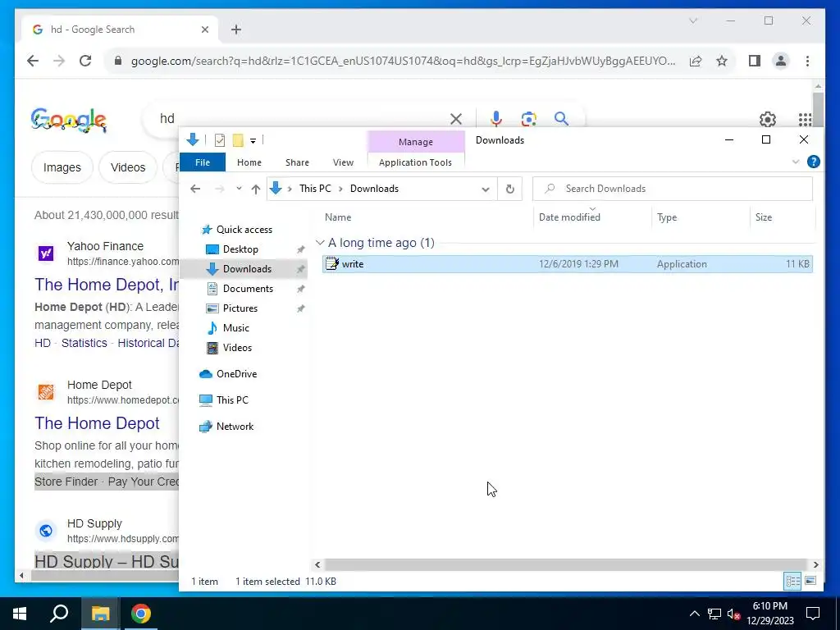Viewport: 840px width, 630px height.
Task: Start a Google voice search
Action: pos(496,119)
